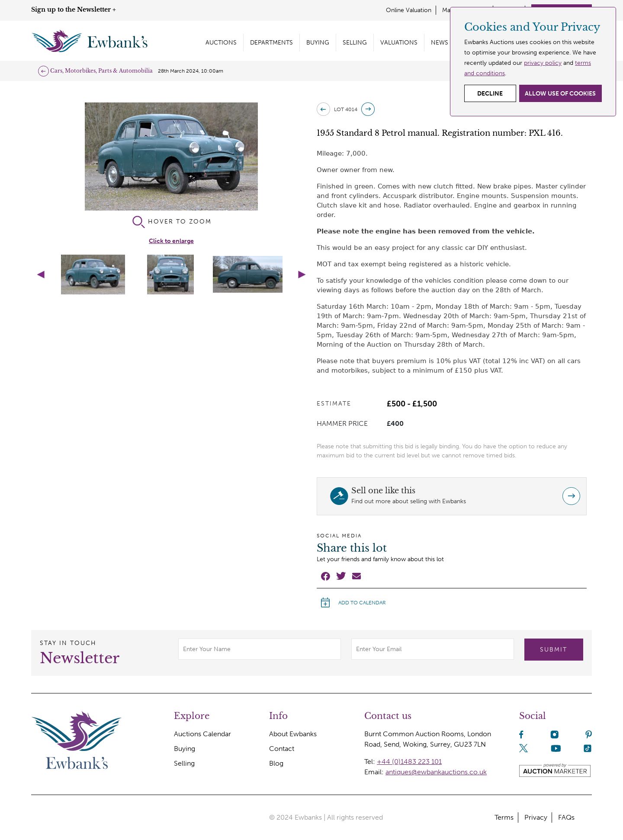Open Ewbank's TikTok icon in footer
This screenshot has width=623, height=840.
[x=588, y=748]
